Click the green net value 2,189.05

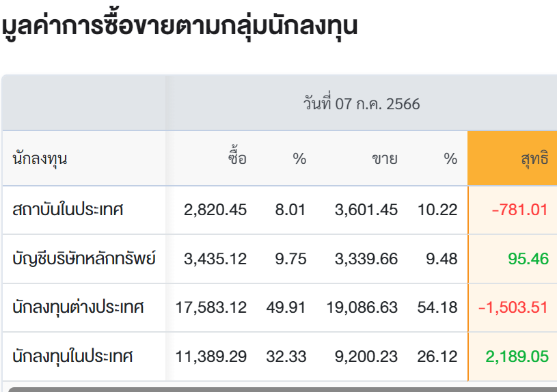517,356
